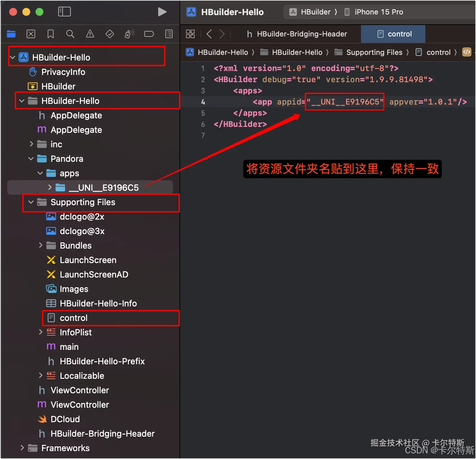Show the Bookmark navigator
The image size is (476, 459).
click(x=51, y=34)
